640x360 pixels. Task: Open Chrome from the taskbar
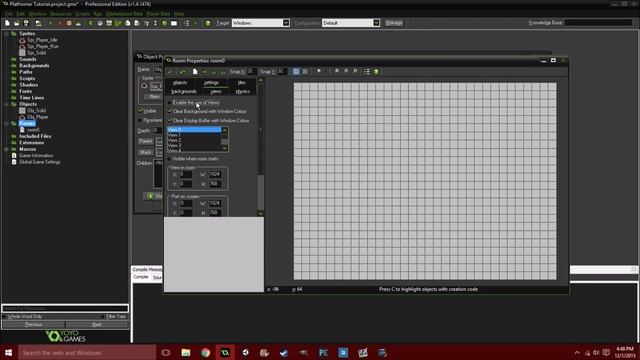coord(205,353)
